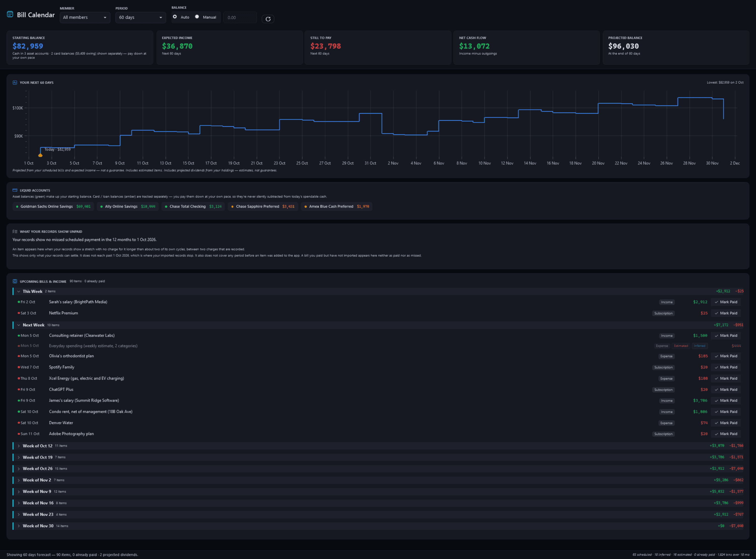Select the Auto balance radio button
Image resolution: width=756 pixels, height=559 pixels.
(175, 17)
